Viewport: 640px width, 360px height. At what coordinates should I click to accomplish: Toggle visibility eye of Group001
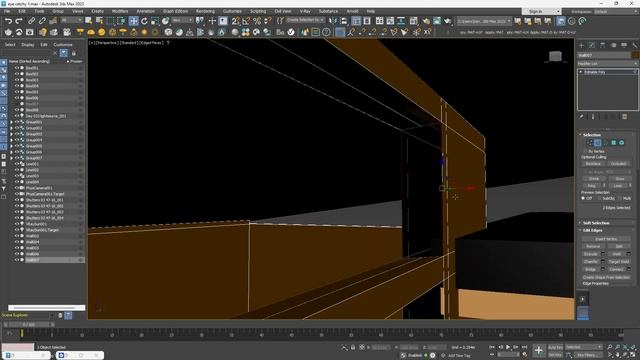(17, 122)
